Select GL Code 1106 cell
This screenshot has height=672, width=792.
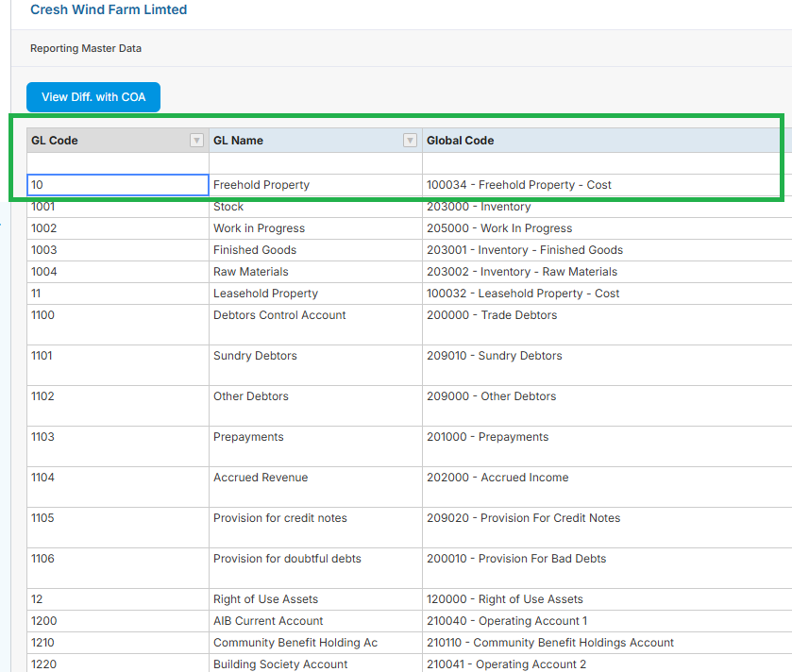click(x=118, y=568)
